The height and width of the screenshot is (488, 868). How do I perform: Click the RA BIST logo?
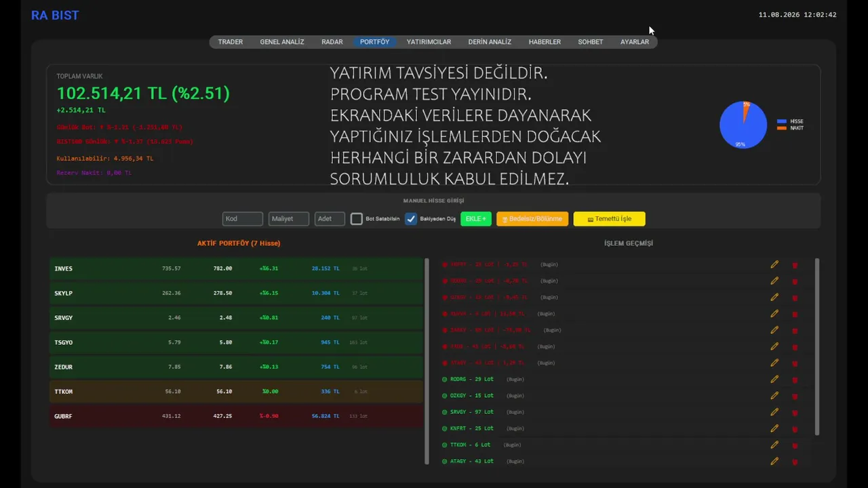[55, 15]
